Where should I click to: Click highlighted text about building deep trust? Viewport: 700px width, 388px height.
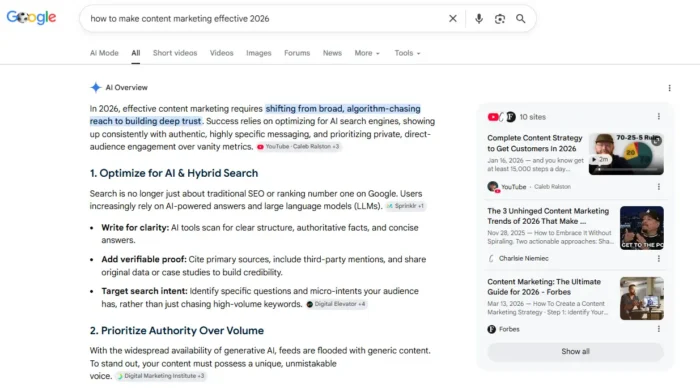coord(255,115)
